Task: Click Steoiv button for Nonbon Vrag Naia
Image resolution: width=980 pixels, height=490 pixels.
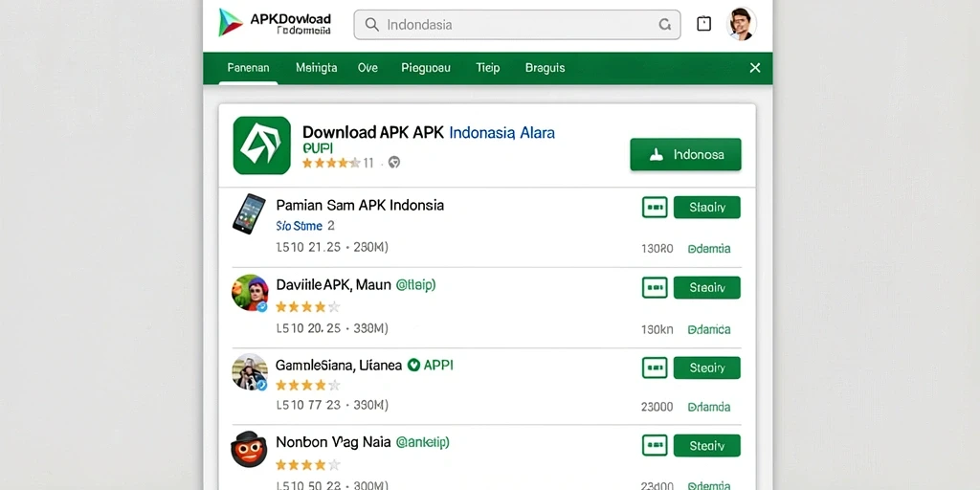Action: (707, 446)
